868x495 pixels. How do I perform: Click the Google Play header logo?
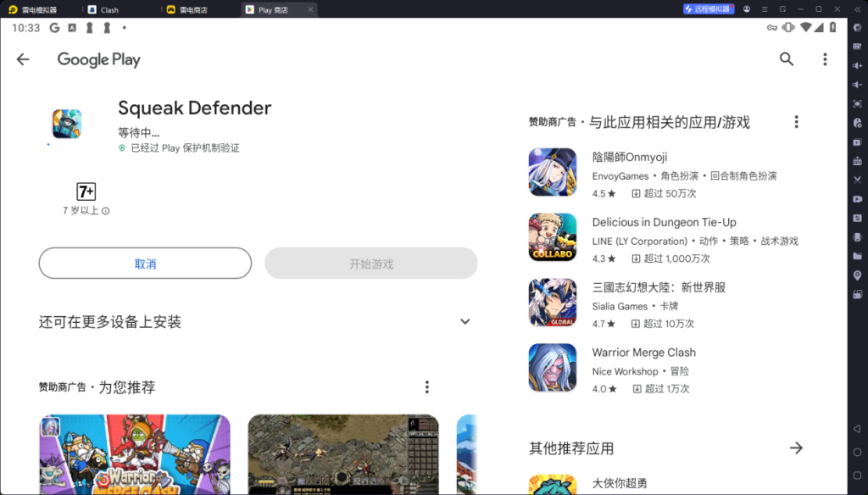99,60
